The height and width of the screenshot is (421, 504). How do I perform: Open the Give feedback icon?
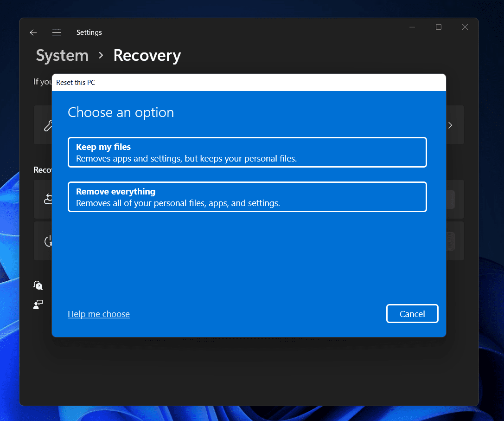pos(38,304)
